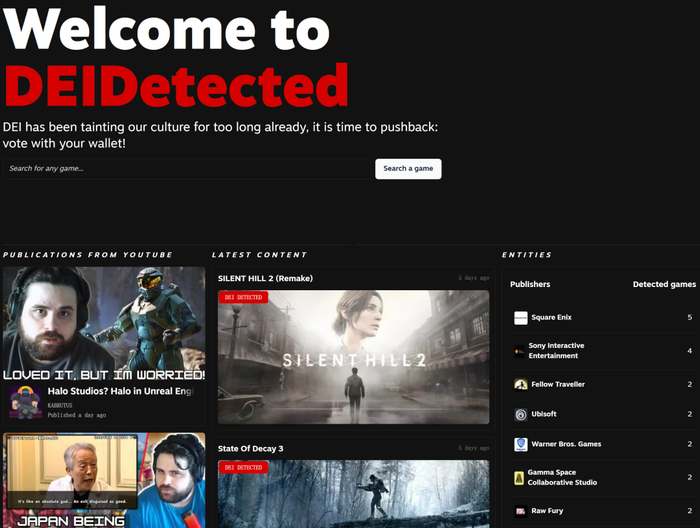Click the 'Publishers' column header
The width and height of the screenshot is (700, 528).
click(530, 284)
